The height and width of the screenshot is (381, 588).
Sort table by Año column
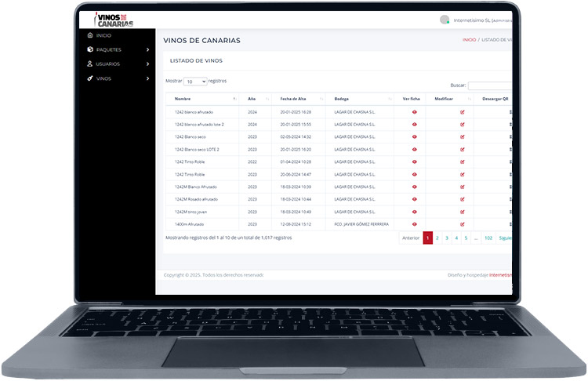tap(256, 99)
